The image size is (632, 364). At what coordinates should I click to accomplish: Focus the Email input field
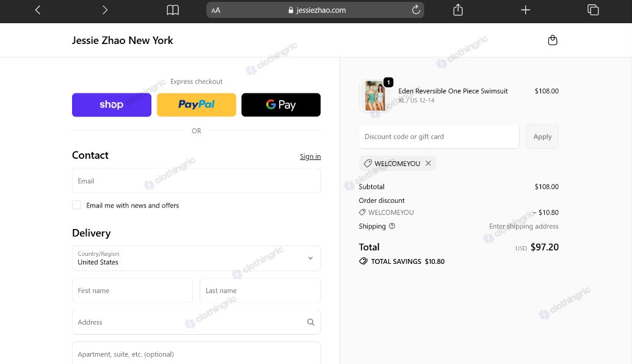(x=196, y=181)
